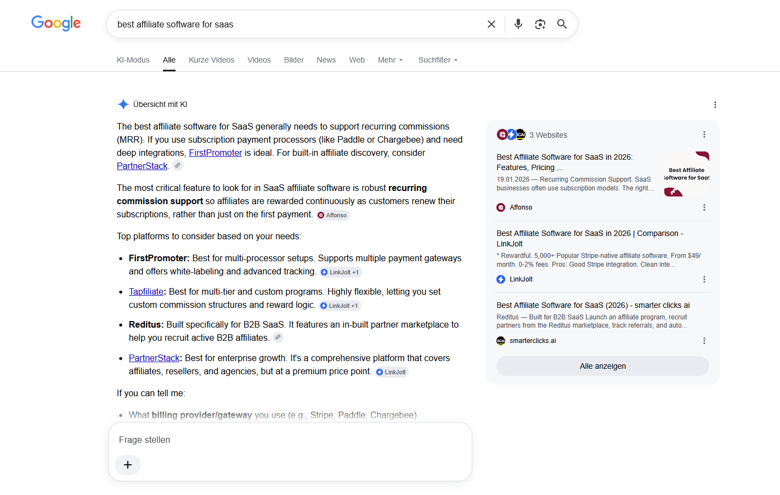This screenshot has width=780, height=495.
Task: Click the FirstPromoter: bullet heading
Action: [x=159, y=258]
